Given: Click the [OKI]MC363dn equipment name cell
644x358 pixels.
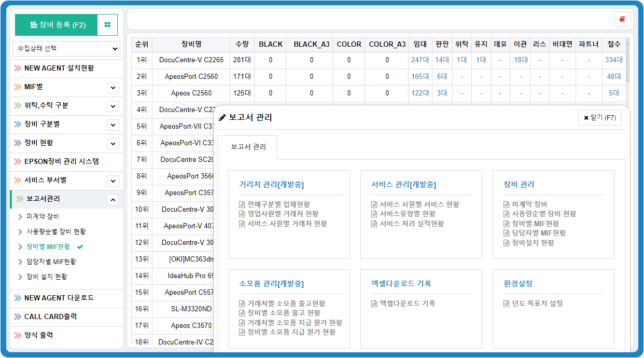Looking at the screenshot, I should [191, 259].
